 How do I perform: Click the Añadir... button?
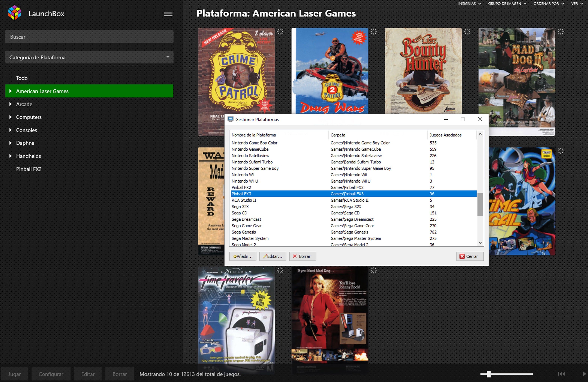[243, 256]
